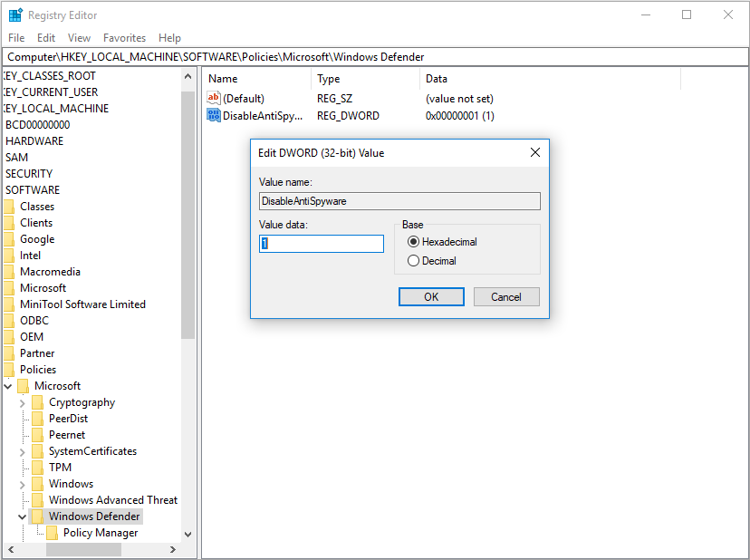Viewport: 750px width, 560px height.
Task: Collapse the Policies\Microsoft tree node
Action: point(8,386)
